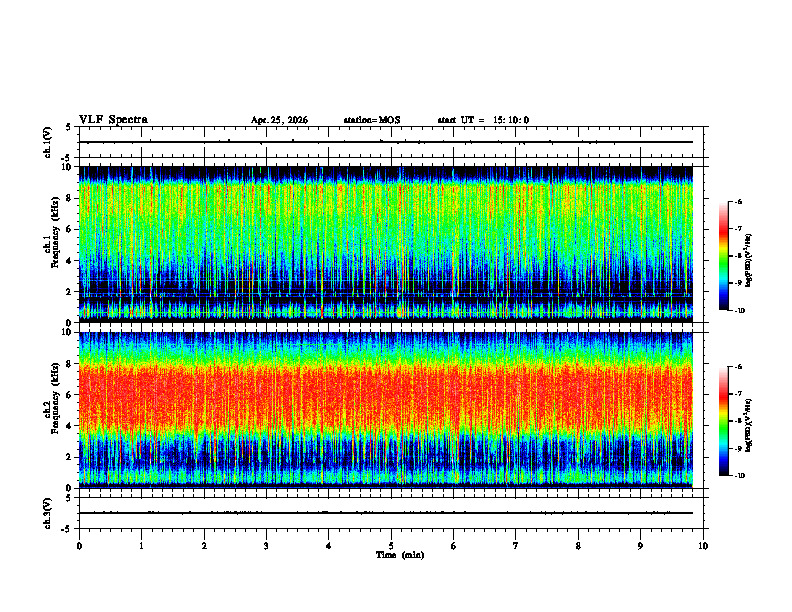This screenshot has width=792, height=612.
Task: Click the Time (min) axis label
Action: point(400,555)
